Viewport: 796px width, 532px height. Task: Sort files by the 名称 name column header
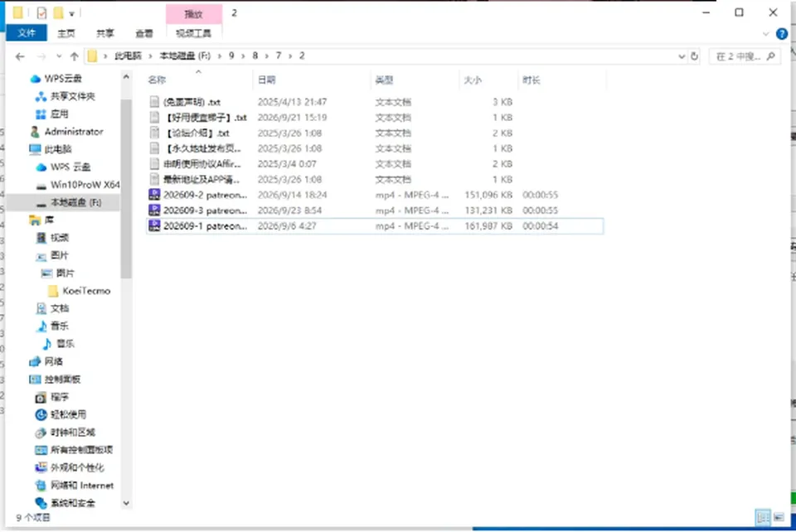tap(157, 80)
